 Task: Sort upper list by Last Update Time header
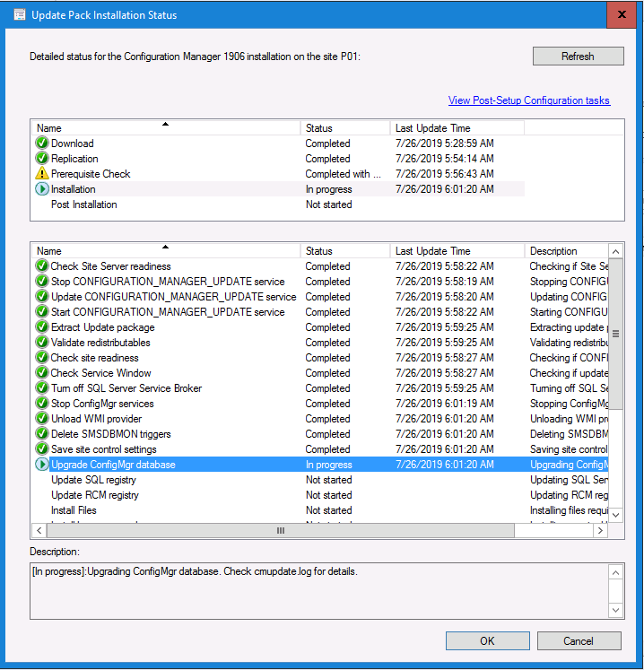pyautogui.click(x=457, y=127)
